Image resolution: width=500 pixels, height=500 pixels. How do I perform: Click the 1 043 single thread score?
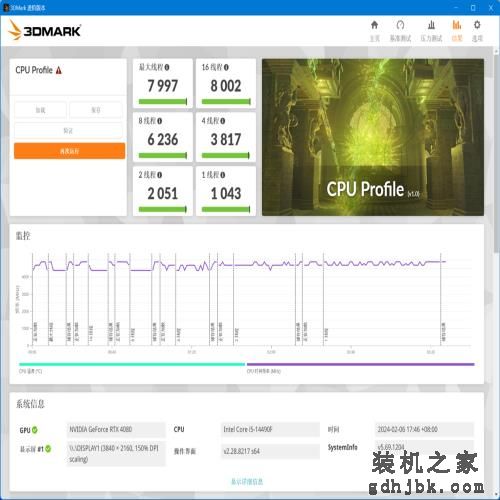click(x=226, y=194)
